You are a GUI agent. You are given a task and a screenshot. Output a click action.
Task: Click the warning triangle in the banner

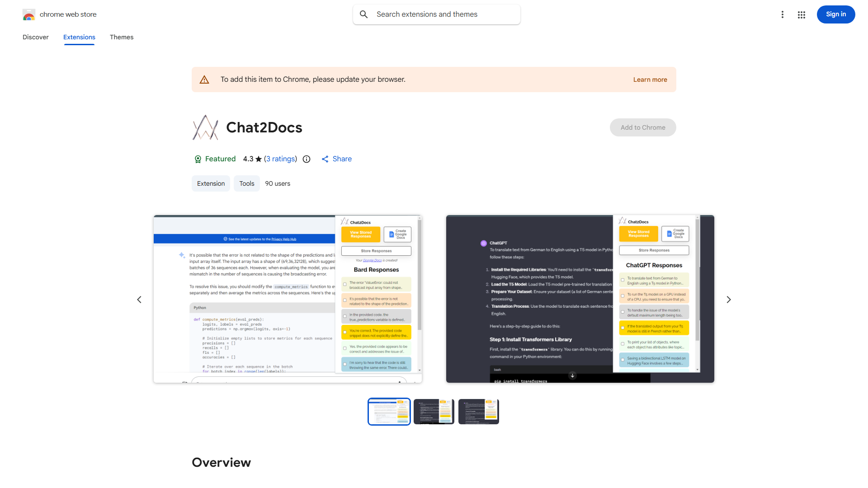[x=204, y=79]
